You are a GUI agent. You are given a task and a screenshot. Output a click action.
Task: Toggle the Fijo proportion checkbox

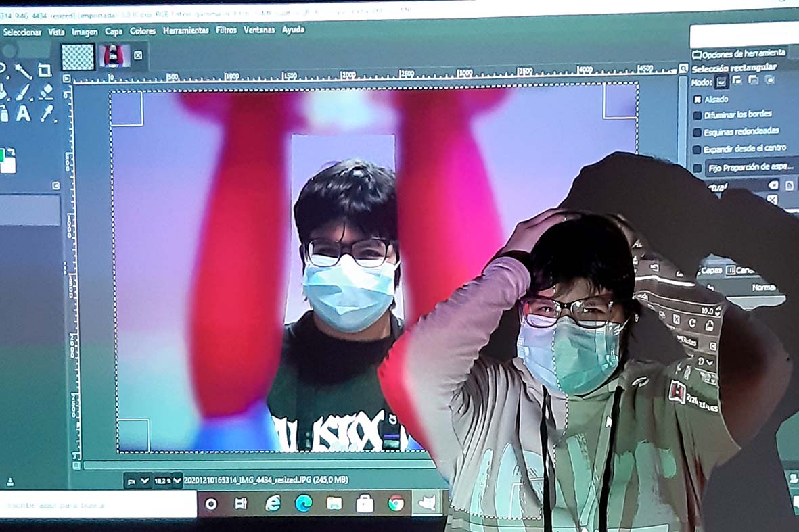698,168
